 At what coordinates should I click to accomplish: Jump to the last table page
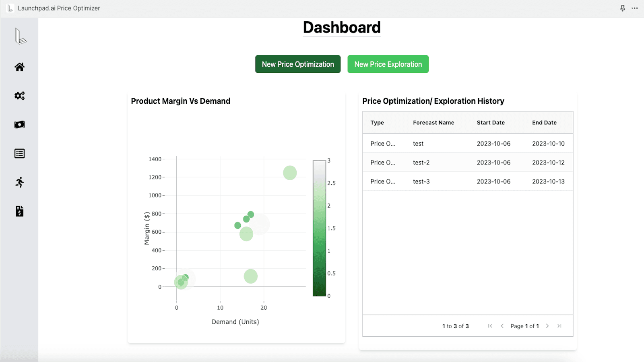pyautogui.click(x=559, y=326)
